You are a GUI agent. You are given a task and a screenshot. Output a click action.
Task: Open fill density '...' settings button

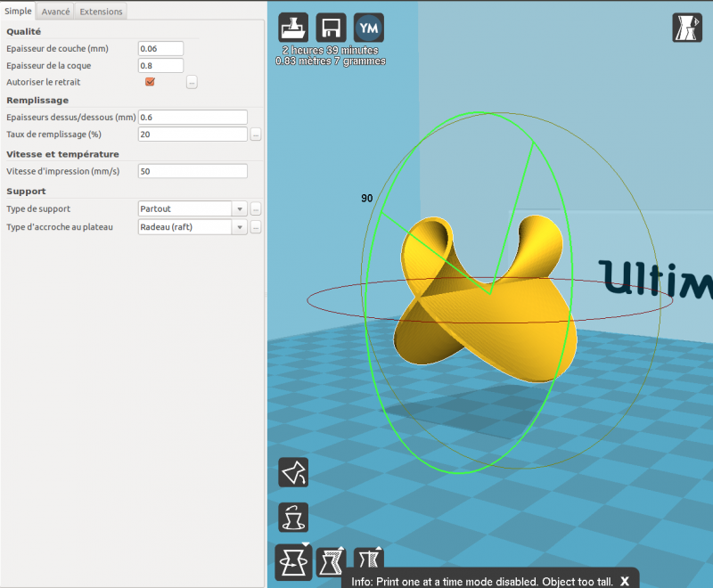tap(256, 135)
